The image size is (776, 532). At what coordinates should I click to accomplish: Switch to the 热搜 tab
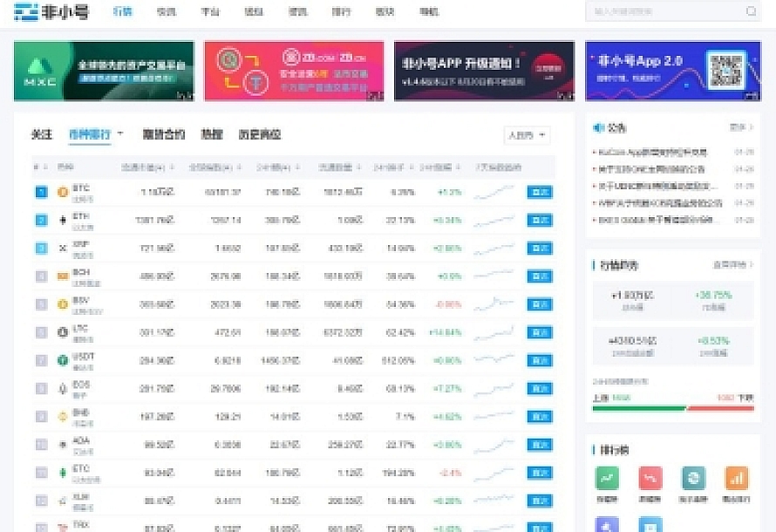(x=211, y=134)
